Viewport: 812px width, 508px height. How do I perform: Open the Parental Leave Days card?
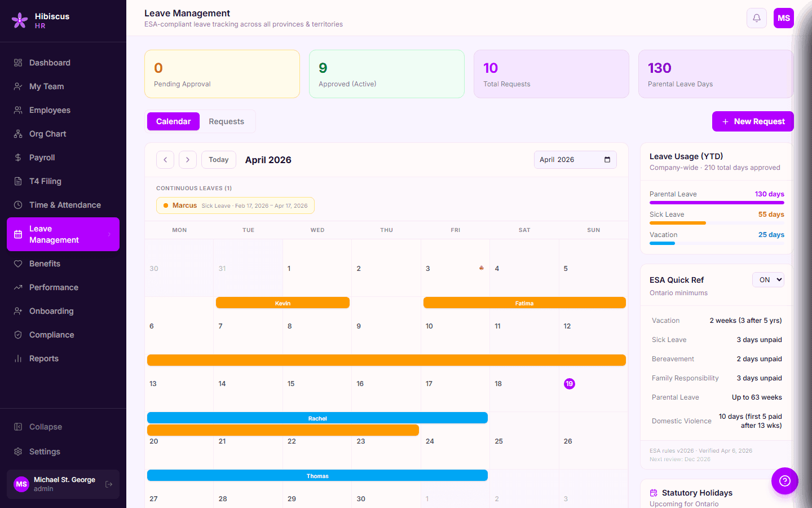tap(716, 74)
